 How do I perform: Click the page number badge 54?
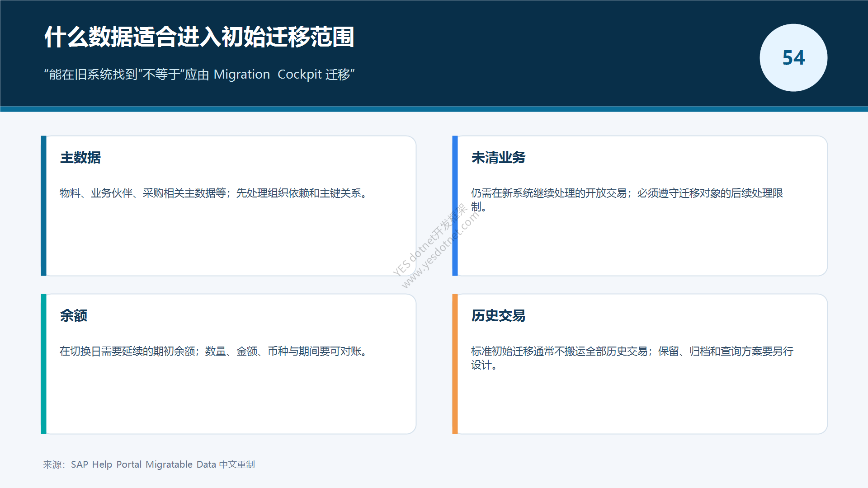[x=793, y=58]
